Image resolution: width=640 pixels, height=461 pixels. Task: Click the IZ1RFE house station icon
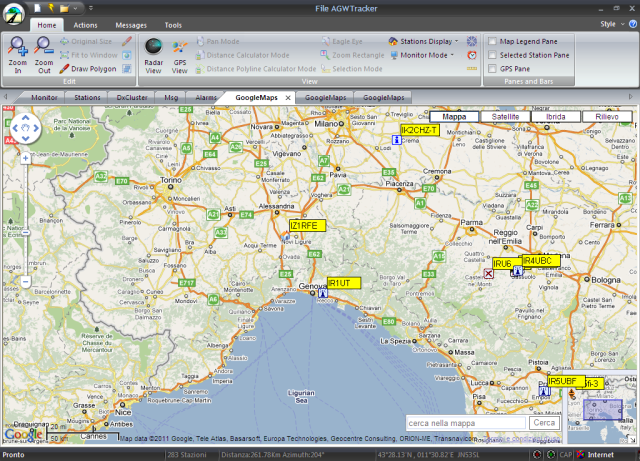[x=286, y=236]
